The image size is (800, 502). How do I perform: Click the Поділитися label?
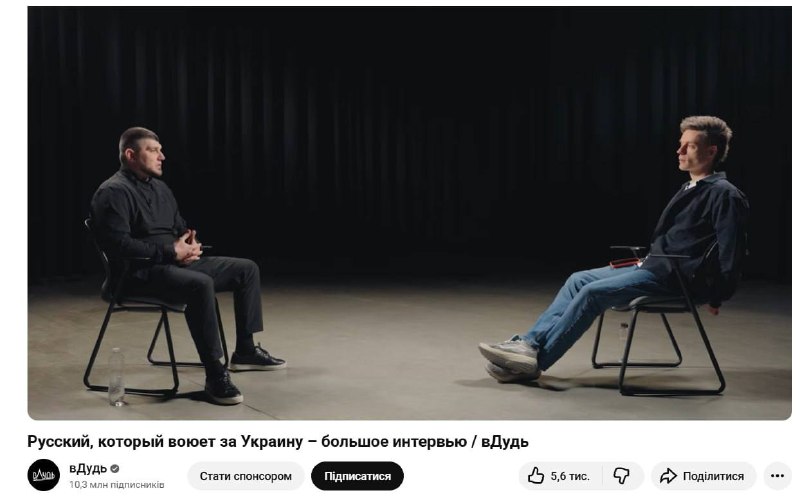point(713,476)
